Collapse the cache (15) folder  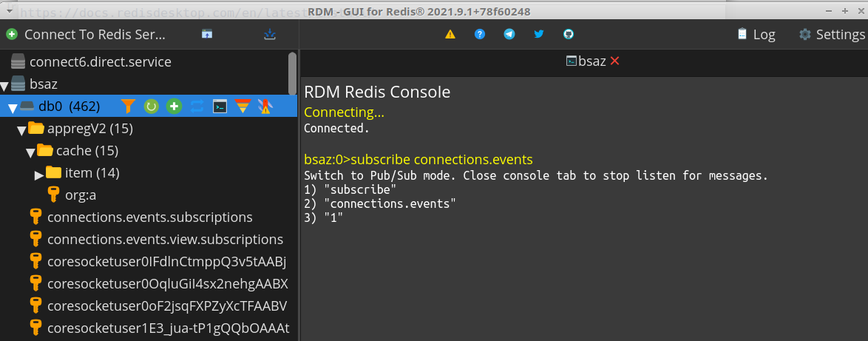pos(30,152)
